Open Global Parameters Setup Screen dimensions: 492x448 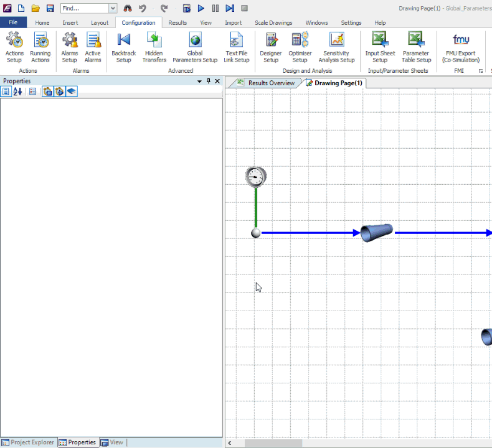coord(195,48)
